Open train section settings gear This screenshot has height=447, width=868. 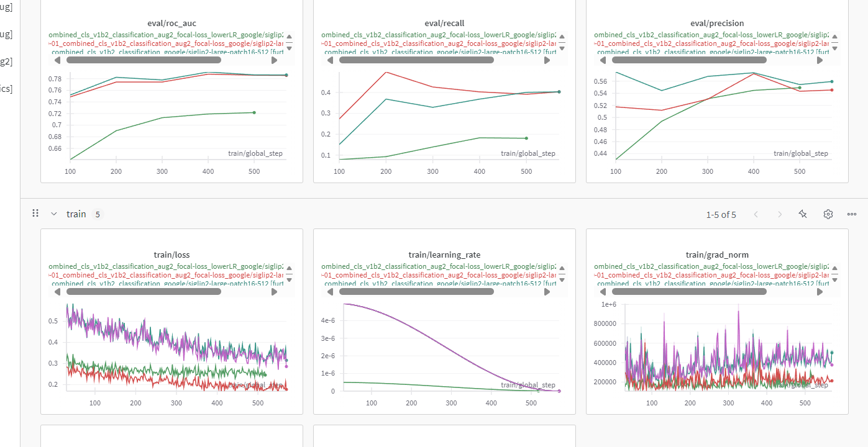(x=828, y=214)
